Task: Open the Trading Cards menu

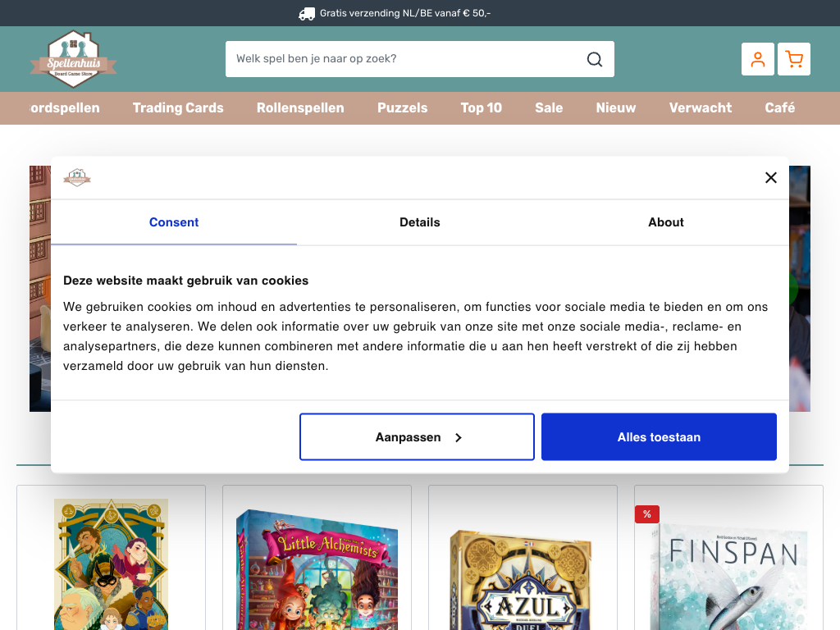Action: [x=178, y=107]
